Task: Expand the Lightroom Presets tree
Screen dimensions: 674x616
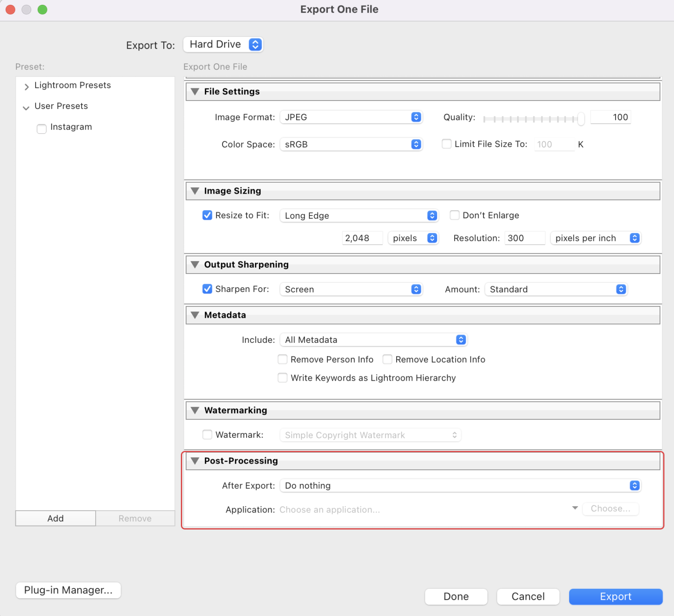Action: click(26, 86)
